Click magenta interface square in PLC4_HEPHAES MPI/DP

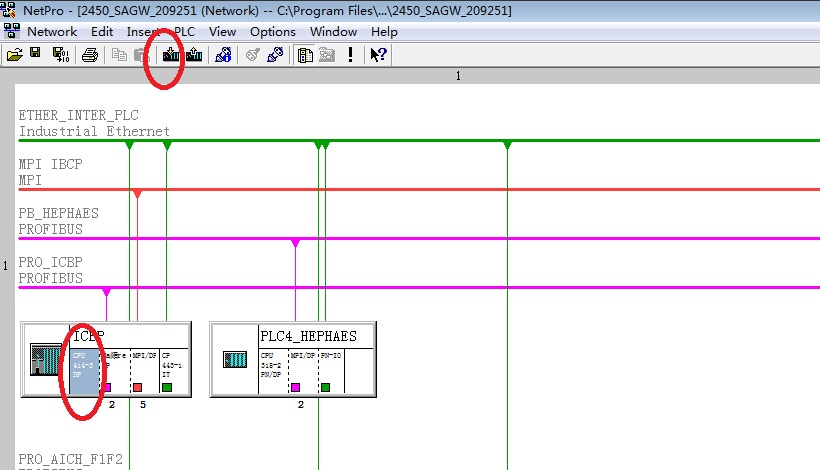295,387
